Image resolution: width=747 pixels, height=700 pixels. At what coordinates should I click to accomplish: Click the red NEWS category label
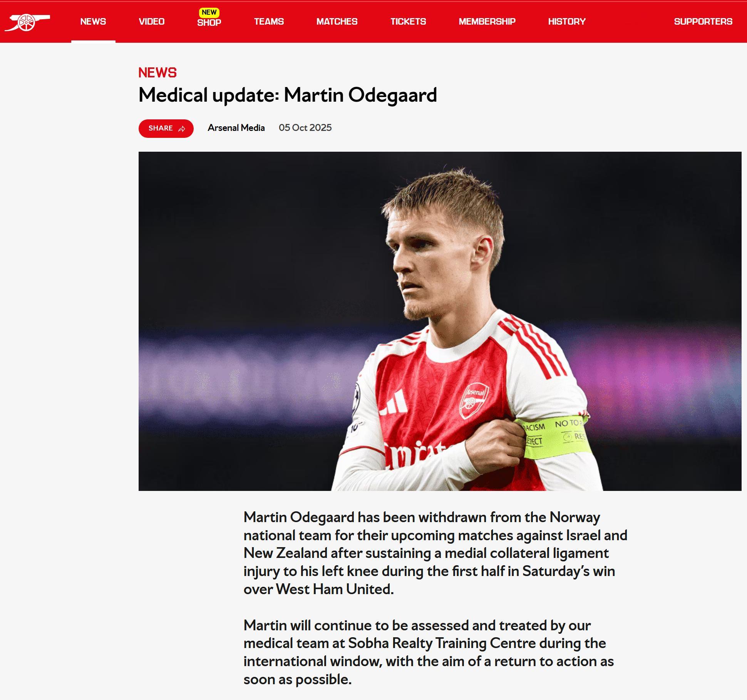pos(157,73)
